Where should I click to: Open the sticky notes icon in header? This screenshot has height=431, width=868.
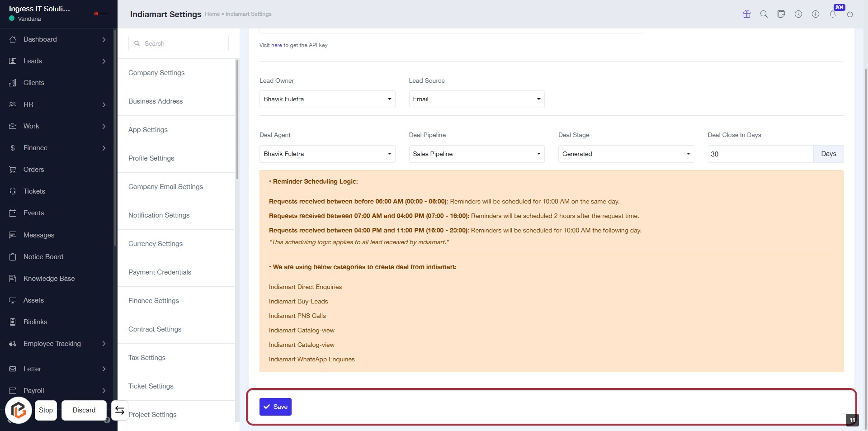click(781, 14)
